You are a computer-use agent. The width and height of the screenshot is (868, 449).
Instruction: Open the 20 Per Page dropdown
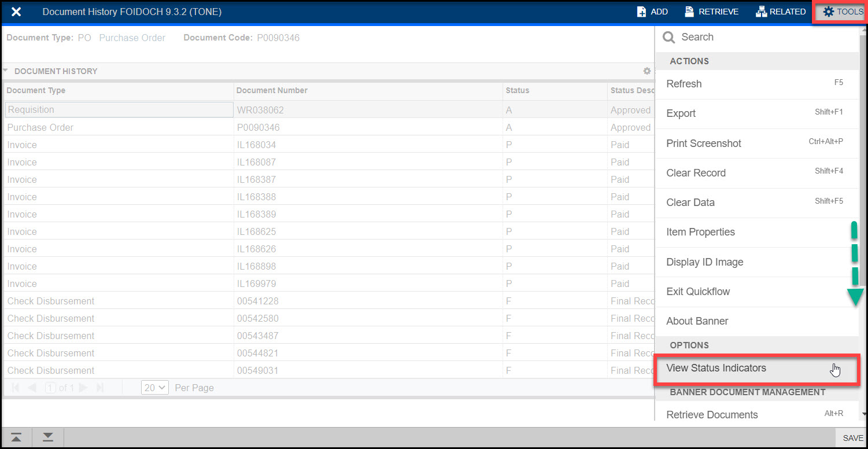155,388
